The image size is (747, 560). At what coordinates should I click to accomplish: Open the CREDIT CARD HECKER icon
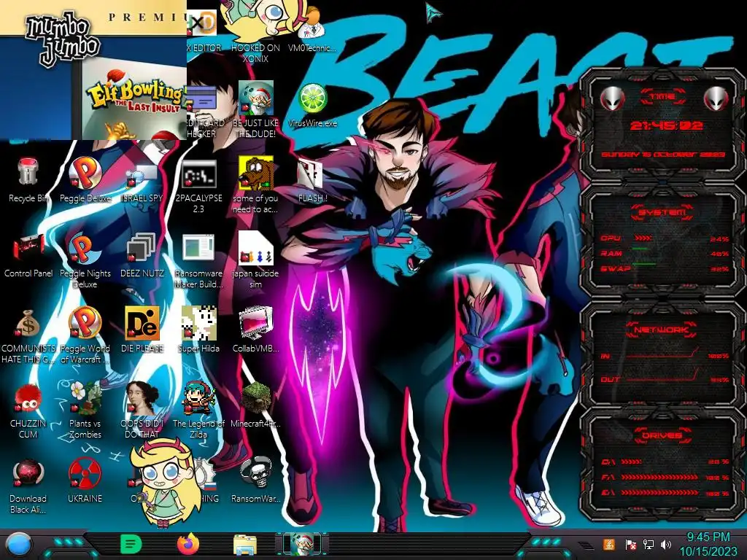coord(205,111)
